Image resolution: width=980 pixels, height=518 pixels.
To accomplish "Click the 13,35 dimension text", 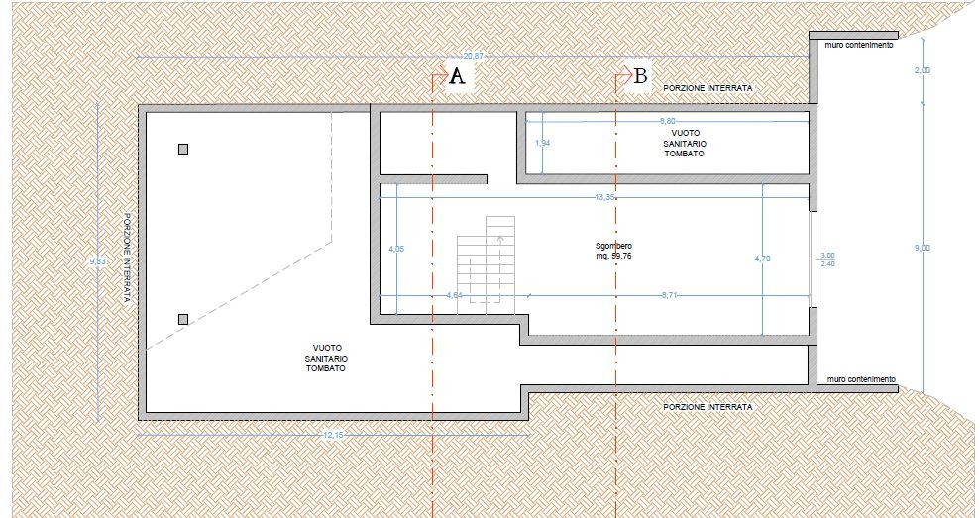I will pos(603,197).
